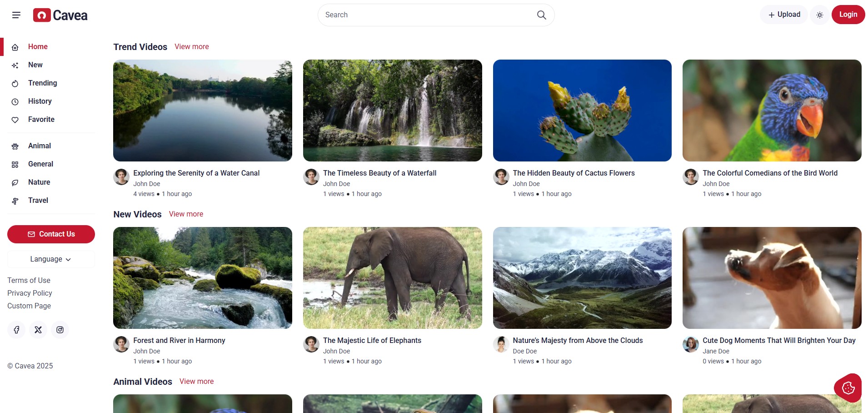Open the Travel category
The image size is (868, 413).
click(38, 201)
